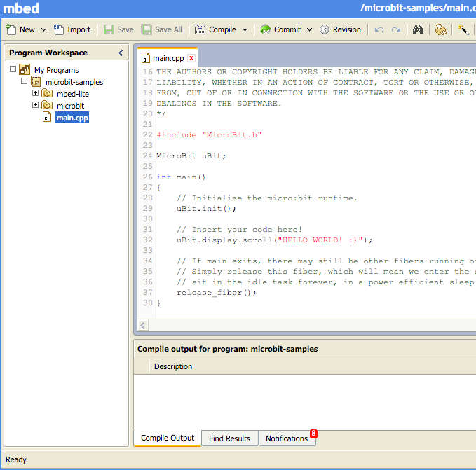Image resolution: width=476 pixels, height=470 pixels.
Task: Click the microbit folder gear icon
Action: point(47,105)
